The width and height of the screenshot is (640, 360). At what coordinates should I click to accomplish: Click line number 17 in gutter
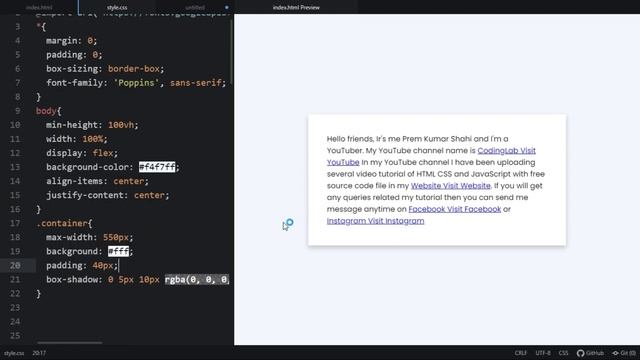coord(15,223)
